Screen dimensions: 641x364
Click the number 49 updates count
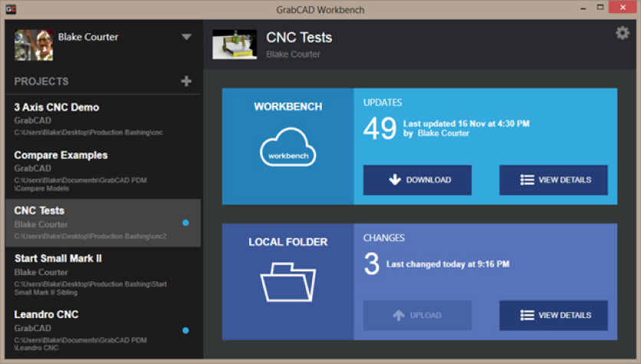pos(380,128)
